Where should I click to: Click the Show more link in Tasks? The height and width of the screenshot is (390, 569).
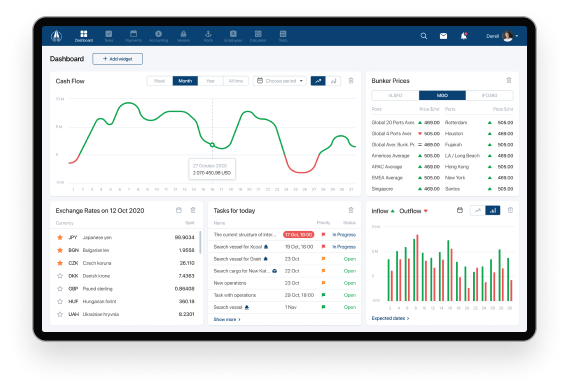[227, 320]
